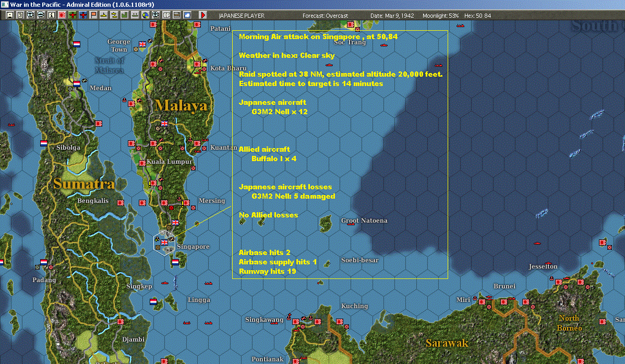Open the document list toolbar icon
625x364 pixels.
20,15
